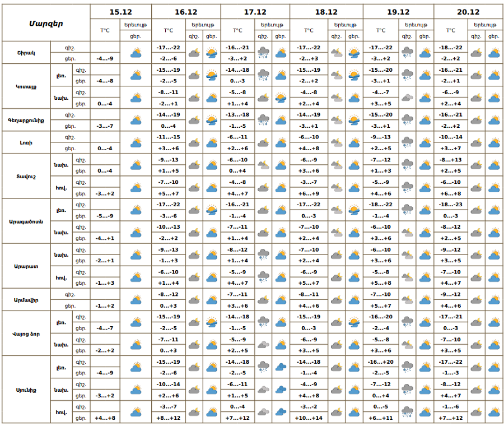The image size is (504, 426).
Task: Select Տավուշ նախ. 20.12 night temperature -8...+13
Action: click(450, 160)
